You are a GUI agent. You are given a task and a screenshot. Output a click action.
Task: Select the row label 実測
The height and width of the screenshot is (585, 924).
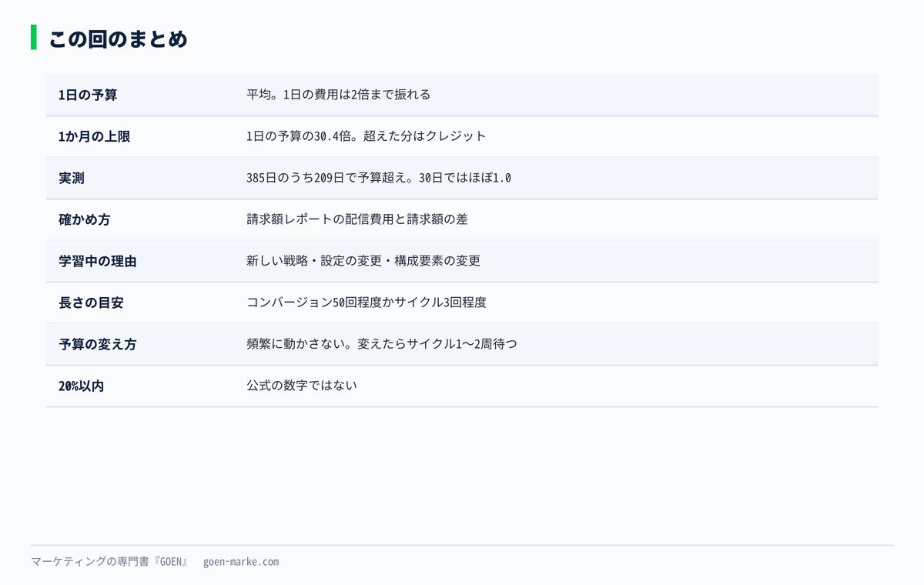click(x=72, y=179)
